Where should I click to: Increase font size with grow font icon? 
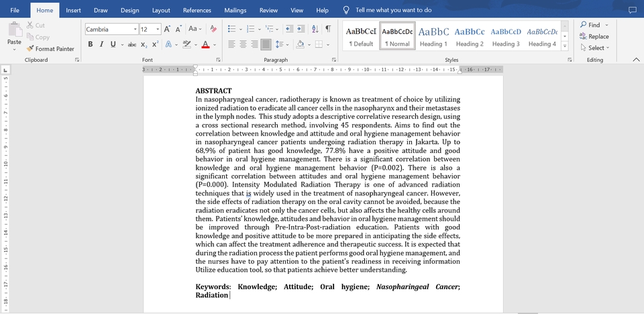[x=167, y=29]
